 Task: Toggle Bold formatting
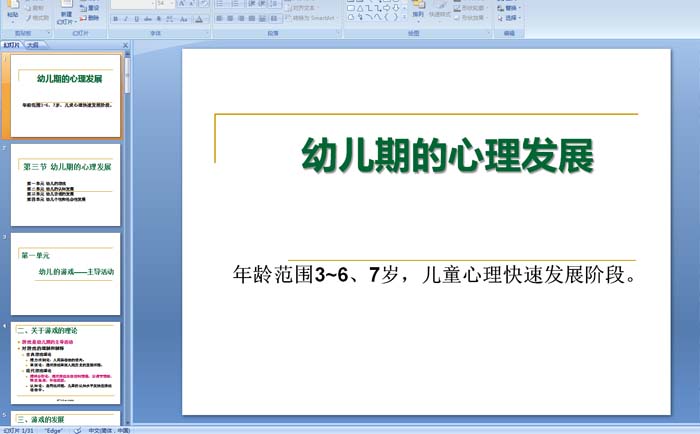(116, 19)
